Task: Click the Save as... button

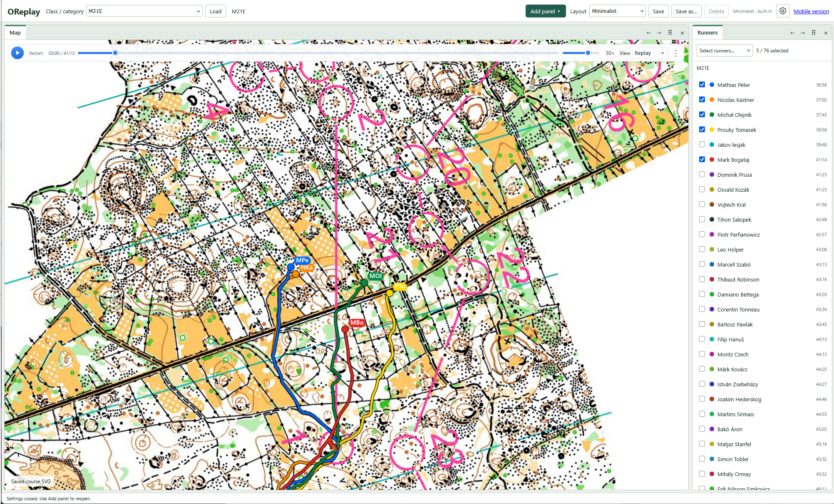Action: coord(686,11)
